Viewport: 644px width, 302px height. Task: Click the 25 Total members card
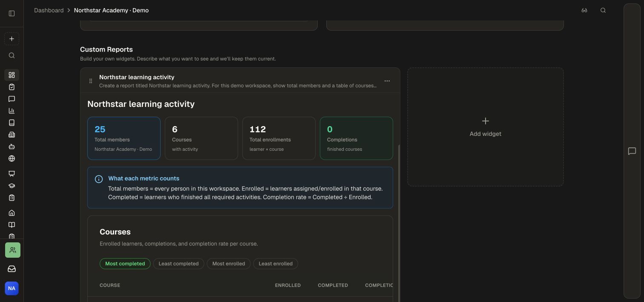124,138
